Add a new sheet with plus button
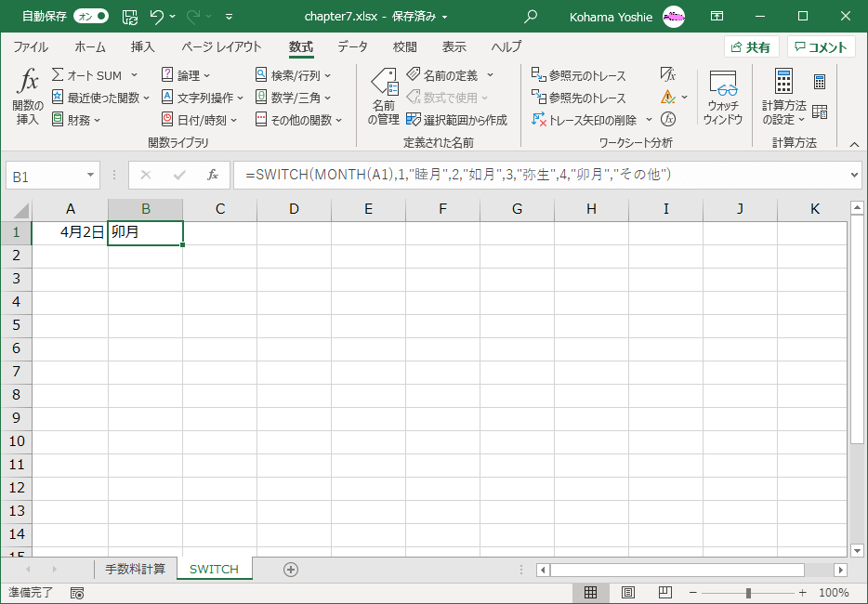The height and width of the screenshot is (604, 868). pyautogui.click(x=291, y=569)
